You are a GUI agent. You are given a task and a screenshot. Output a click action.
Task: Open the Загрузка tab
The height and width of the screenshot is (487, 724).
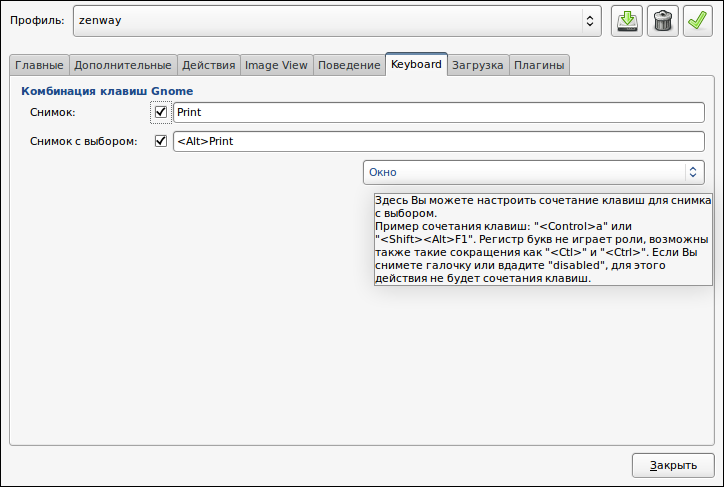[477, 65]
